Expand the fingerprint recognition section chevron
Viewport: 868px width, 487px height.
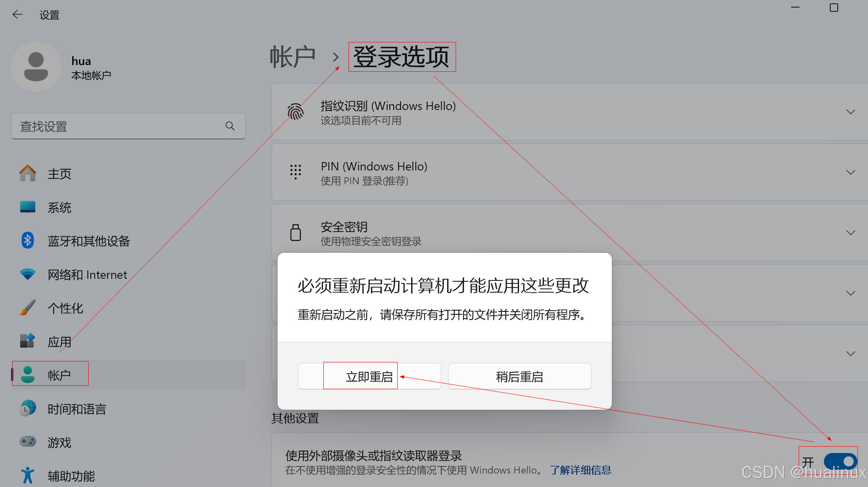click(850, 112)
